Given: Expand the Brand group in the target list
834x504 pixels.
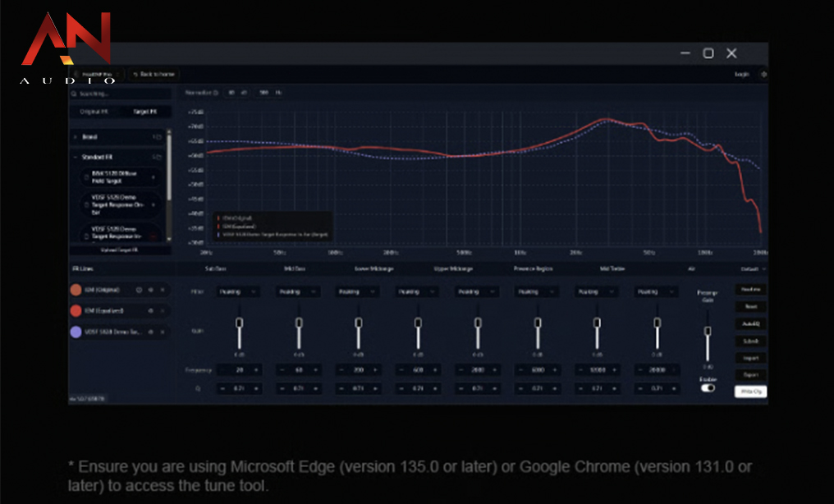Looking at the screenshot, I should click(x=76, y=137).
